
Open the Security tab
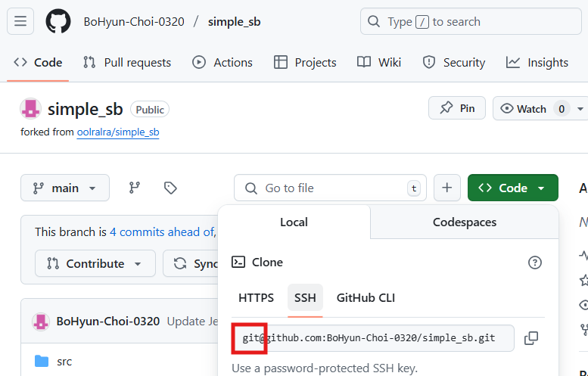tap(454, 62)
